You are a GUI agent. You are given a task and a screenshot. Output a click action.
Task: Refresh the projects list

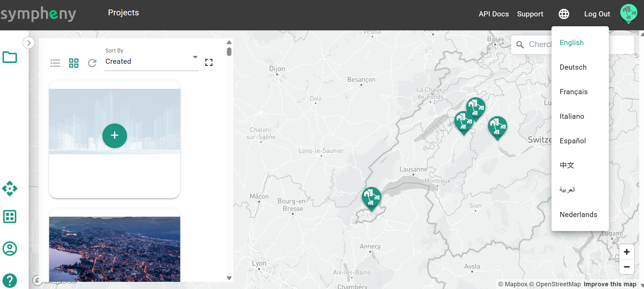point(92,63)
